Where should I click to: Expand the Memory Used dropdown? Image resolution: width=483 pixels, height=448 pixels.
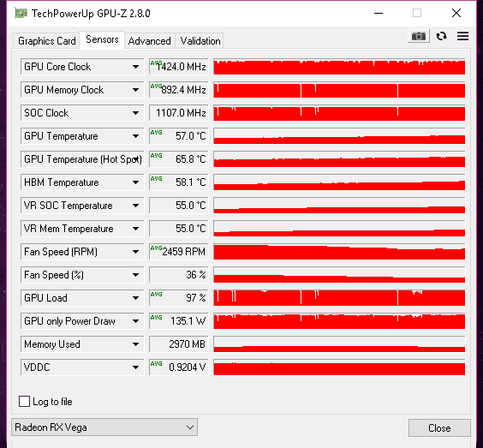point(82,343)
